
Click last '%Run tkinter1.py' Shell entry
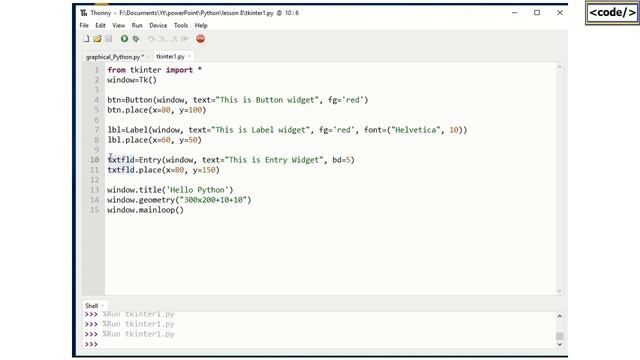tap(138, 334)
